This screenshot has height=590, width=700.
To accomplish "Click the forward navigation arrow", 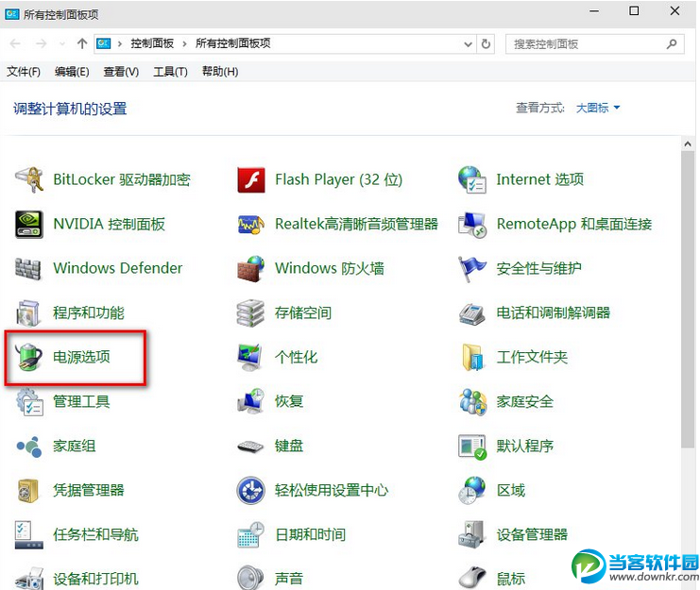I will point(41,43).
